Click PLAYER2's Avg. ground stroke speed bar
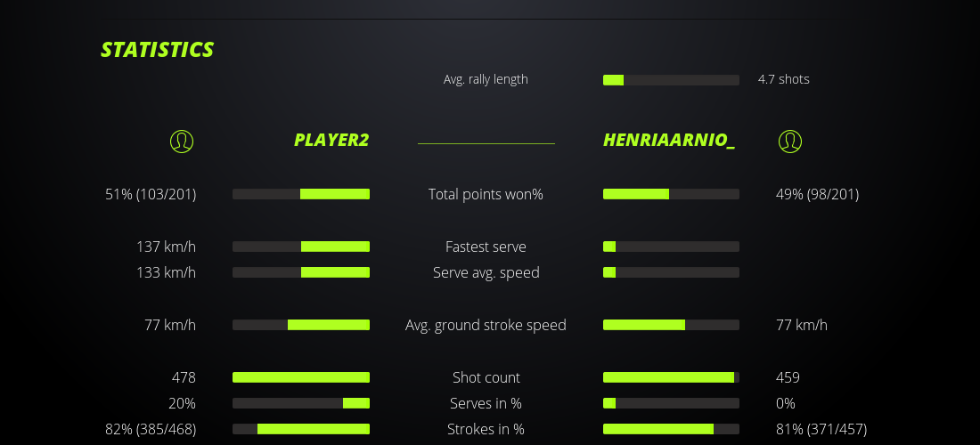Screen dimensions: 980x445 click(x=301, y=325)
